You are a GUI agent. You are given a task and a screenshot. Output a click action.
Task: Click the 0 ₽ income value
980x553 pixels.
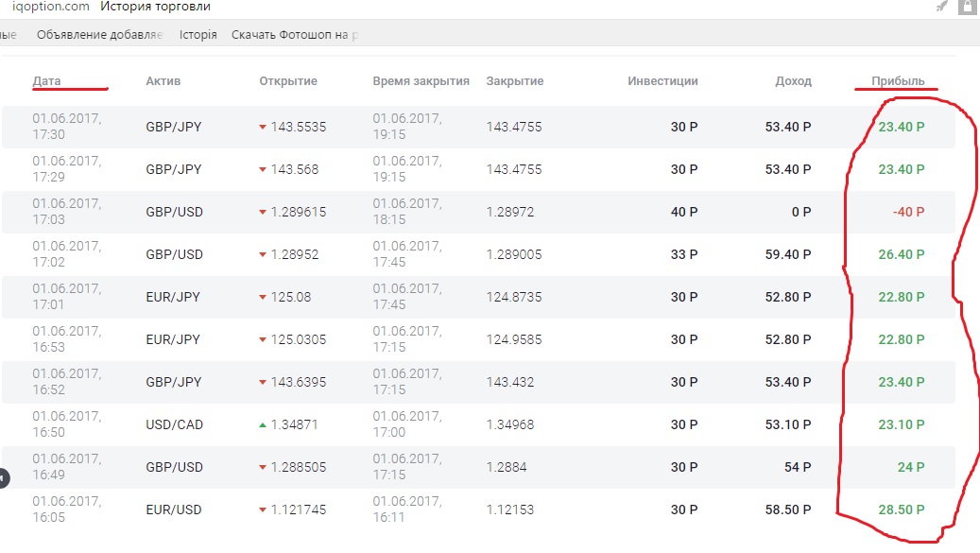[x=801, y=212]
